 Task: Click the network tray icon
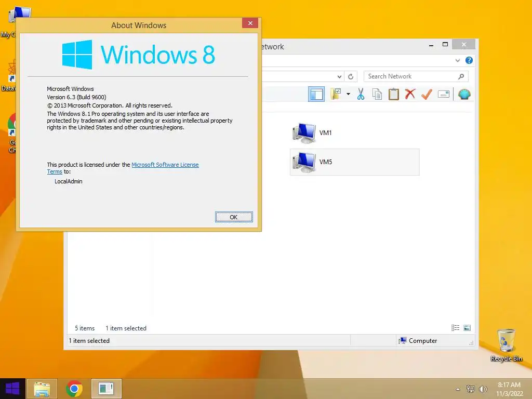[470, 389]
